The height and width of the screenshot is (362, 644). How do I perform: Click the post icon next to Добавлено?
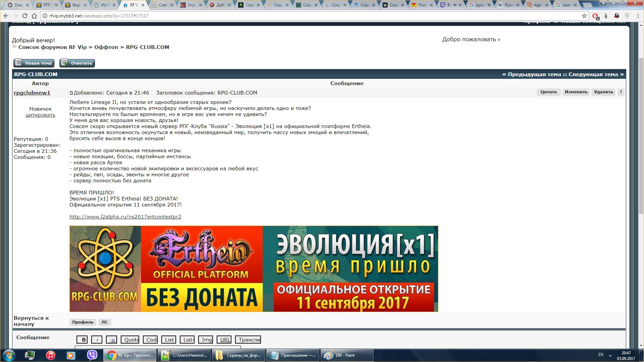71,93
